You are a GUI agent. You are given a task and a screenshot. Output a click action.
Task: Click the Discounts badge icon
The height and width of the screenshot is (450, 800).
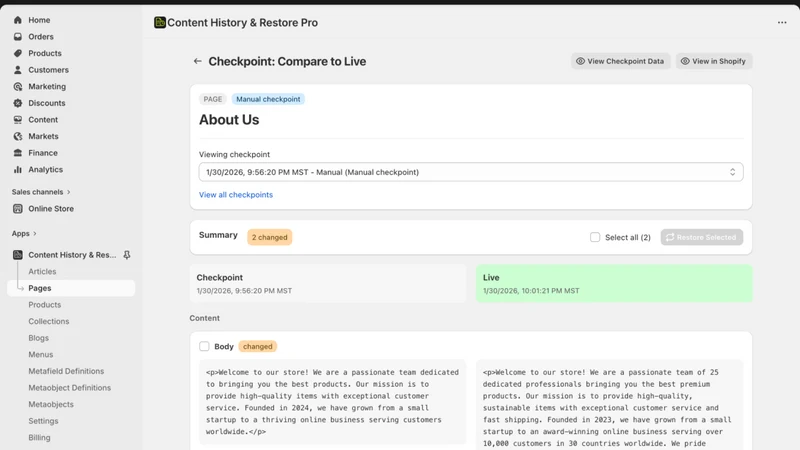18,103
